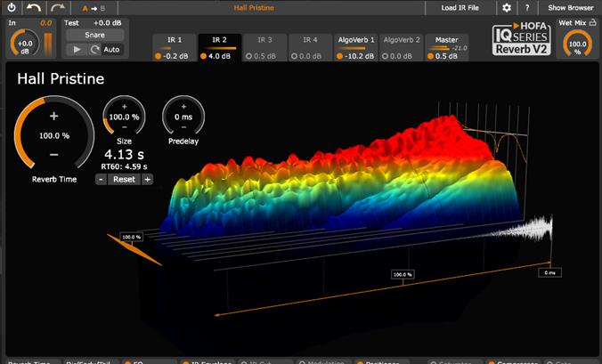Click minus inside Reverb Time knob
Viewport: 602px width, 364px height.
pyautogui.click(x=54, y=155)
